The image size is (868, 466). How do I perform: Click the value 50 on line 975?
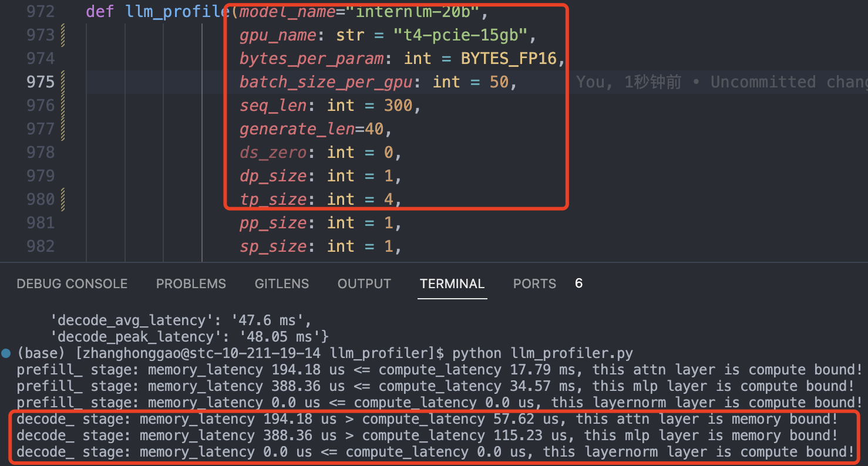pos(499,82)
